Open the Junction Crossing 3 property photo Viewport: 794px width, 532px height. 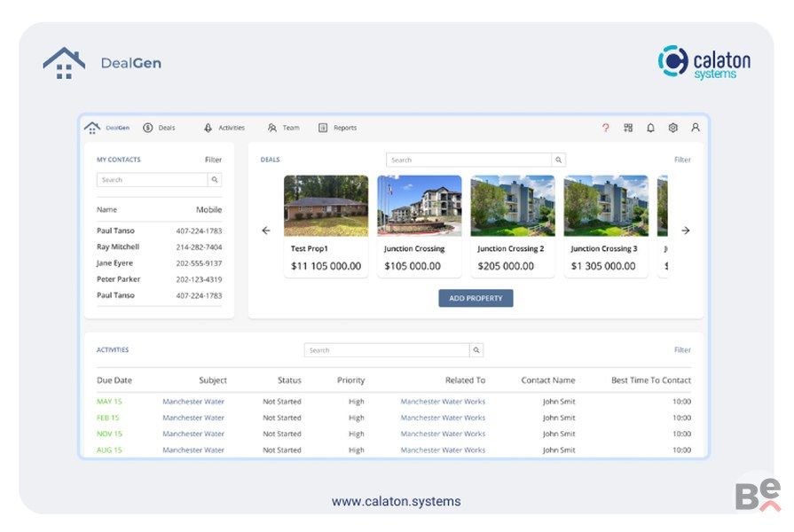pyautogui.click(x=606, y=206)
